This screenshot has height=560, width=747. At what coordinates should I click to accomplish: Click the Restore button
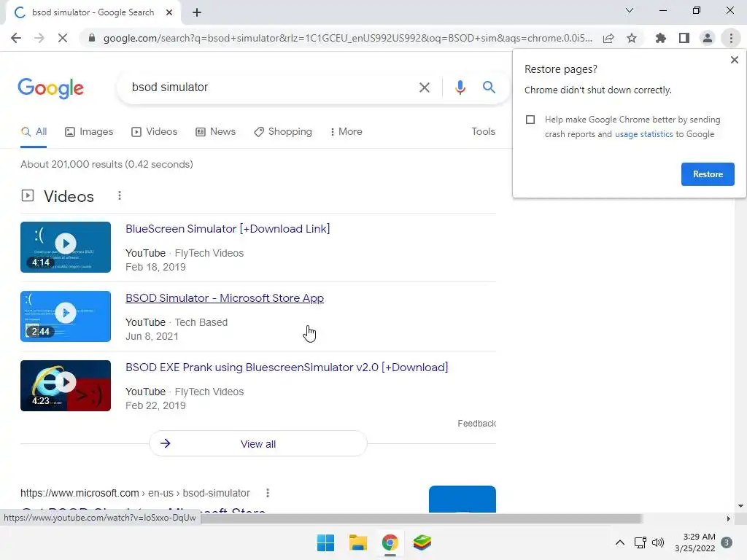pos(708,174)
